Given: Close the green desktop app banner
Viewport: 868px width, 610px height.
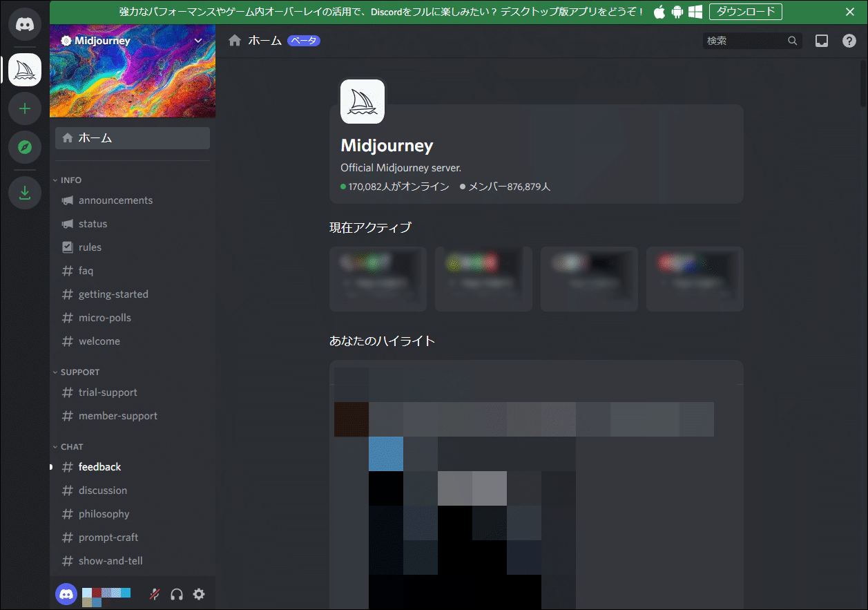Looking at the screenshot, I should pos(850,12).
